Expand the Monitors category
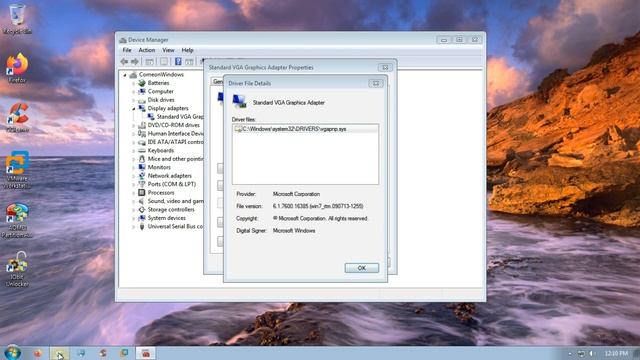This screenshot has width=640, height=360. tap(133, 167)
